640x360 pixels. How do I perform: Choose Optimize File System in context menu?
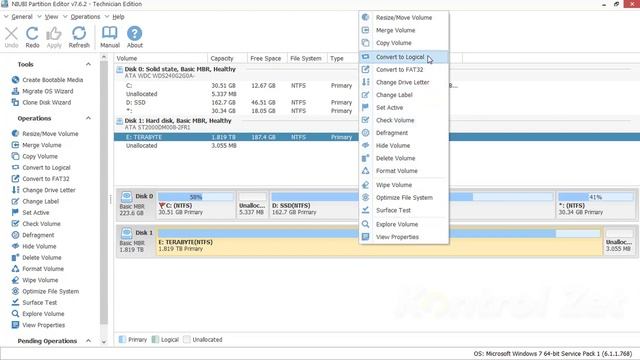pyautogui.click(x=404, y=198)
